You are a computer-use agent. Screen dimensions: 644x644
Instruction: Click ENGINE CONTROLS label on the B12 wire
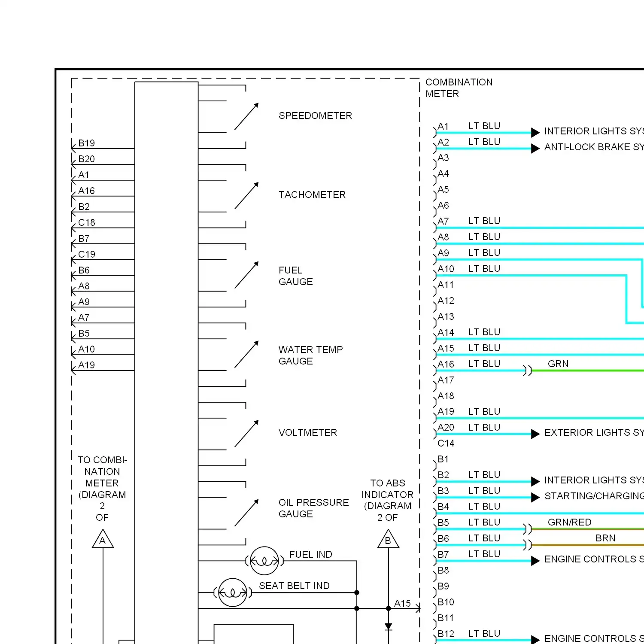click(x=594, y=639)
